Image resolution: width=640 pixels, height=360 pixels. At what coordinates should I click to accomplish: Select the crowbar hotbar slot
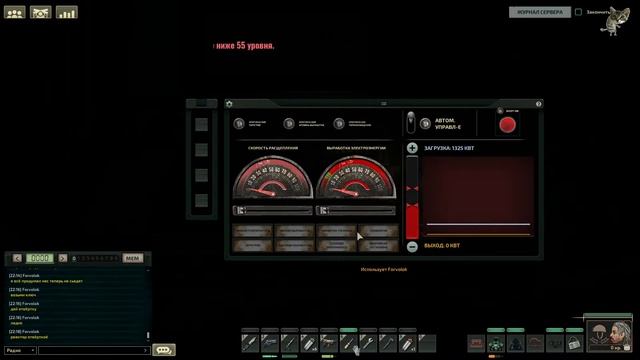387,343
